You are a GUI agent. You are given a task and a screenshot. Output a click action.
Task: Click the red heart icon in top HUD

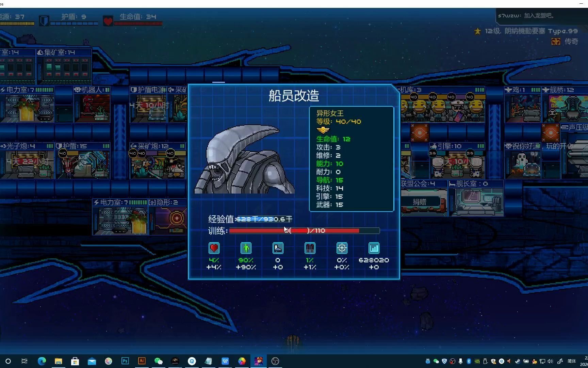click(x=108, y=21)
